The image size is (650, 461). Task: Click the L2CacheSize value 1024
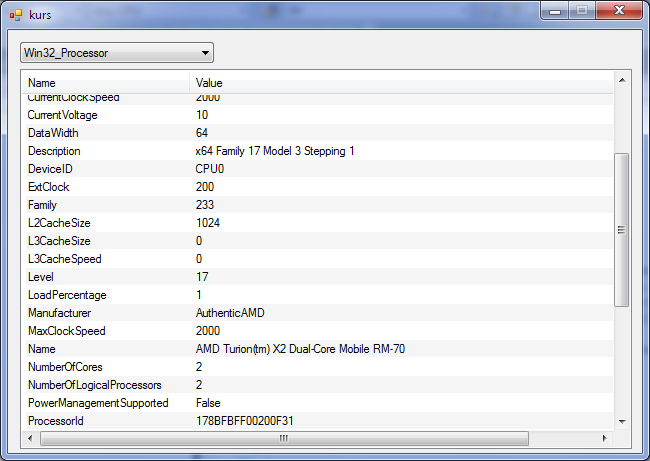tap(208, 223)
